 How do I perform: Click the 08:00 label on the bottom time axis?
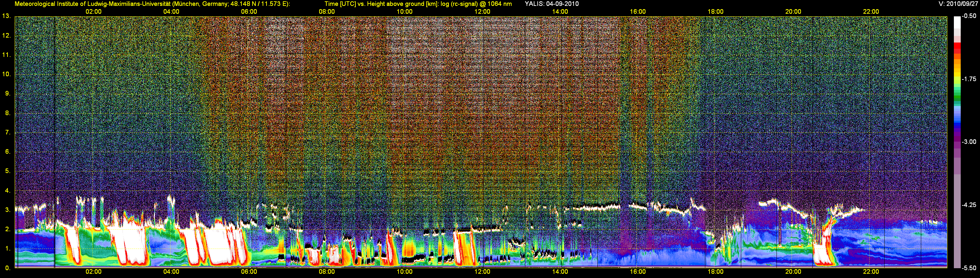coord(327,272)
